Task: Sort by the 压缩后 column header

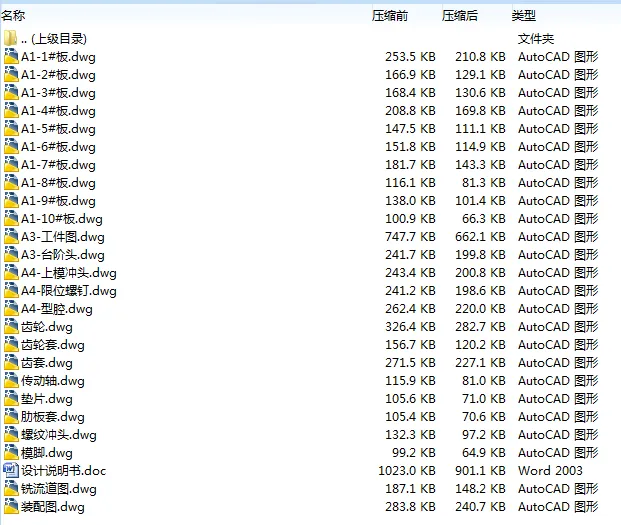Action: 460,16
